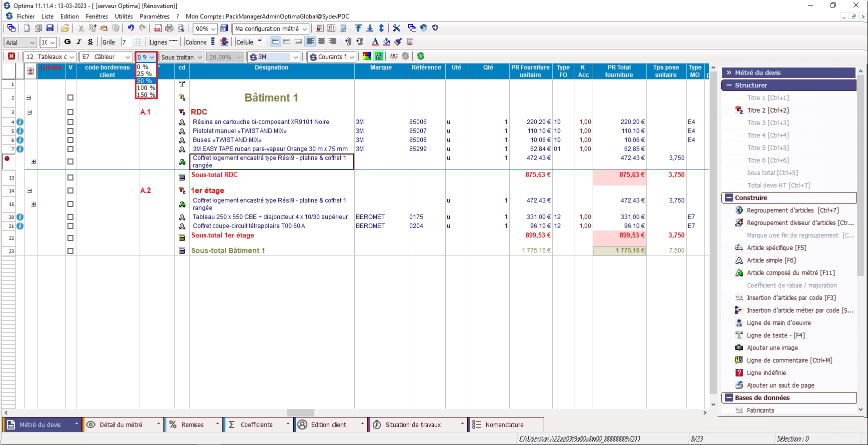Click the save configuration disk icon beside 90%
This screenshot has height=445, width=868.
coord(224,28)
